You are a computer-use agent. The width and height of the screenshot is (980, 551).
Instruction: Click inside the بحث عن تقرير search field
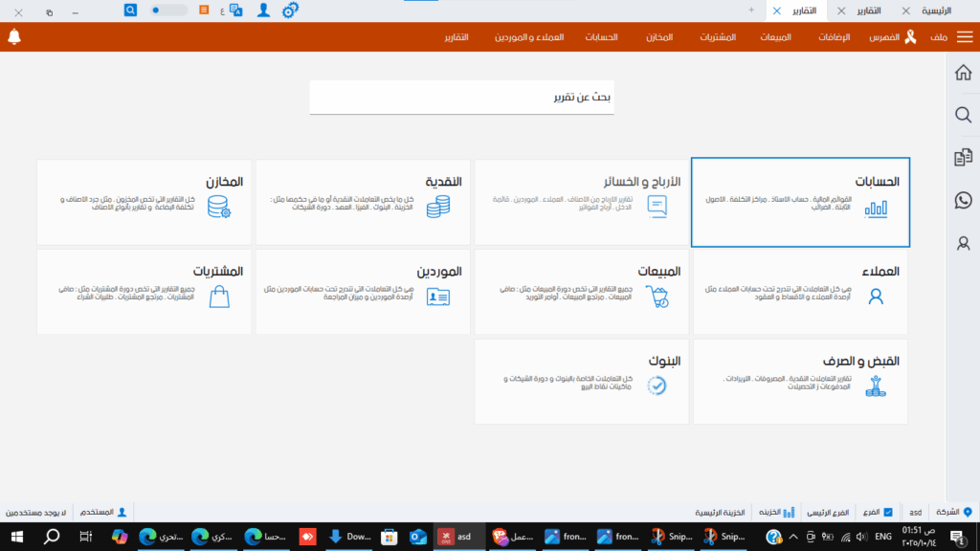[x=462, y=97]
